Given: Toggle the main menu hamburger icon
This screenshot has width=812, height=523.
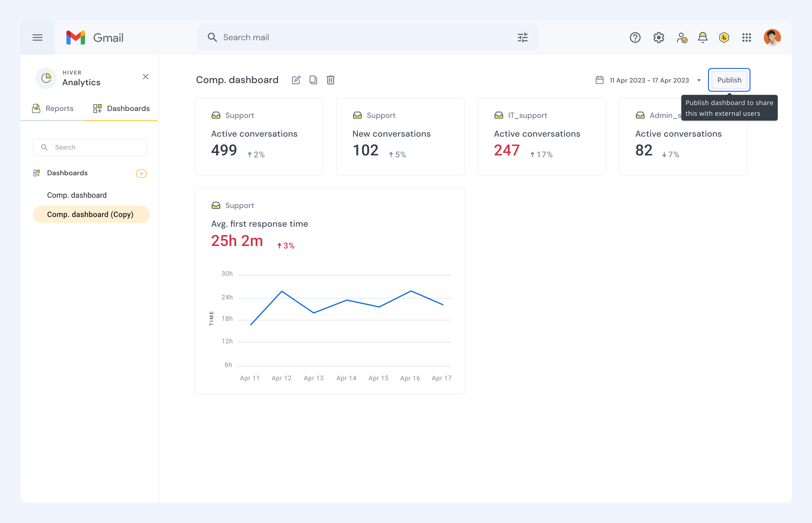Looking at the screenshot, I should coord(37,37).
